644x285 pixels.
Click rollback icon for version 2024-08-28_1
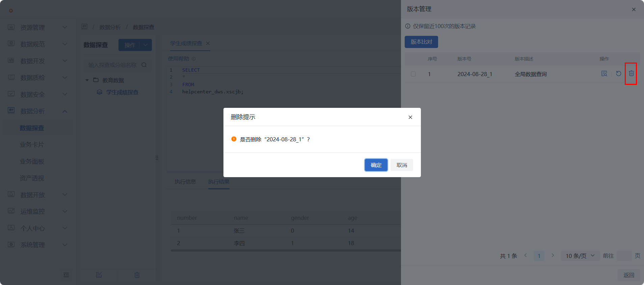(619, 73)
